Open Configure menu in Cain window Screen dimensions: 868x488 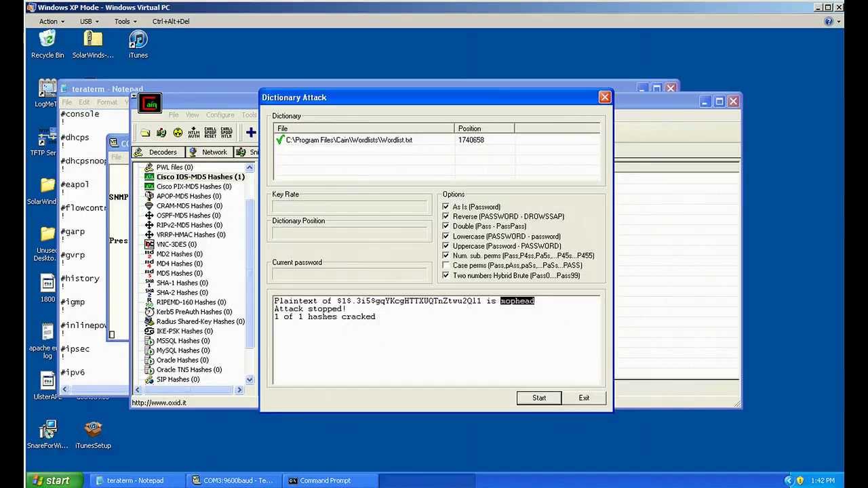point(220,115)
